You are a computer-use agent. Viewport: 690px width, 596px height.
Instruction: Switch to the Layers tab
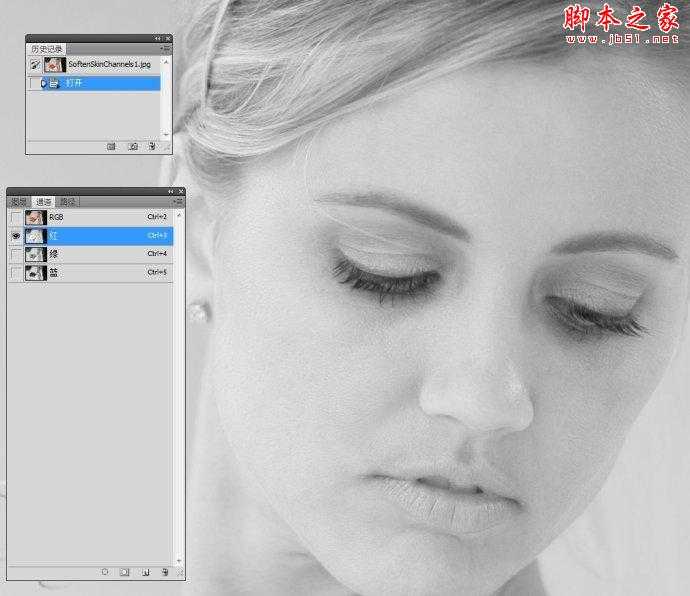click(x=19, y=202)
